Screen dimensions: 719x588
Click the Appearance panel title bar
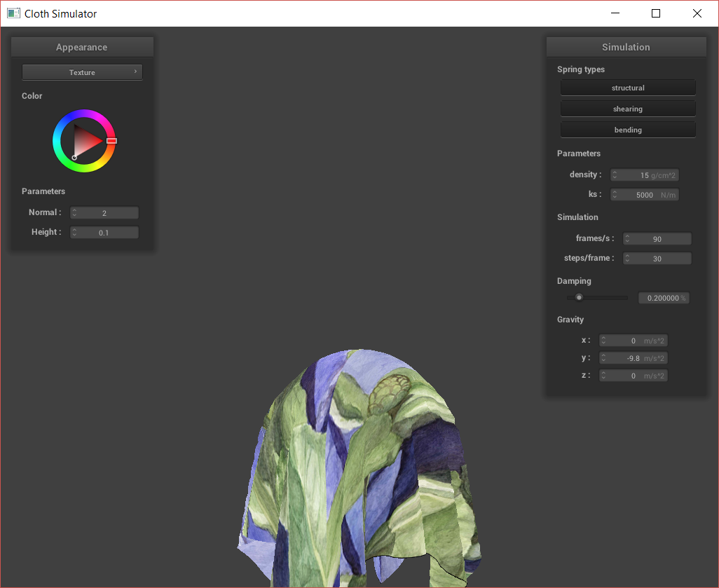pos(82,47)
